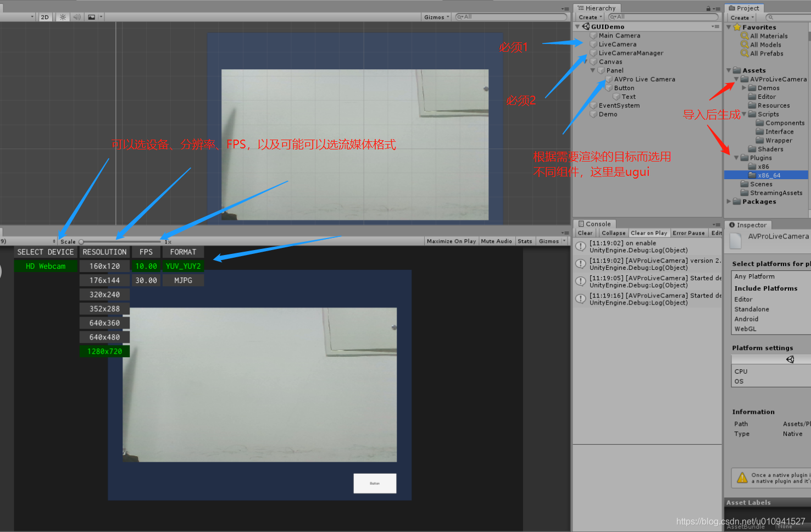Toggle Maximize On Play
The image size is (811, 532).
pyautogui.click(x=451, y=241)
